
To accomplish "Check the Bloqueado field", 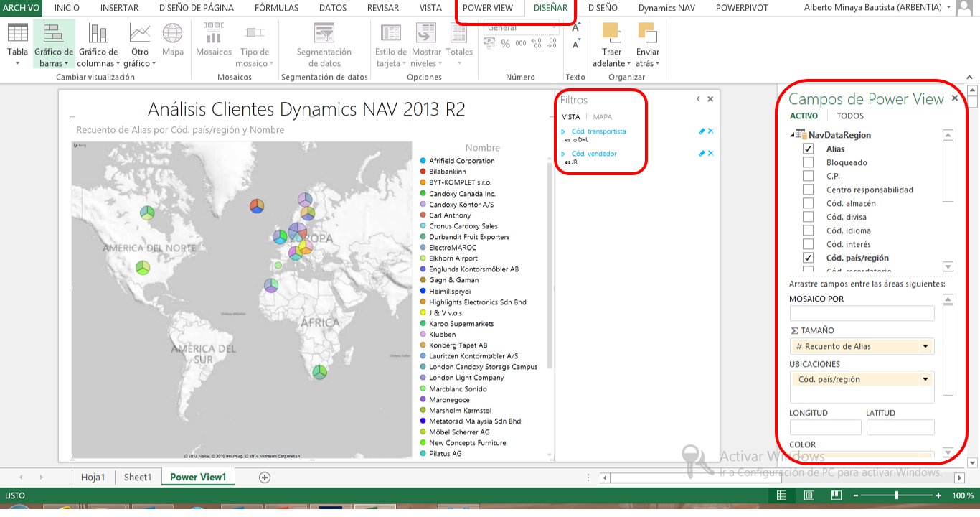I will 809,162.
